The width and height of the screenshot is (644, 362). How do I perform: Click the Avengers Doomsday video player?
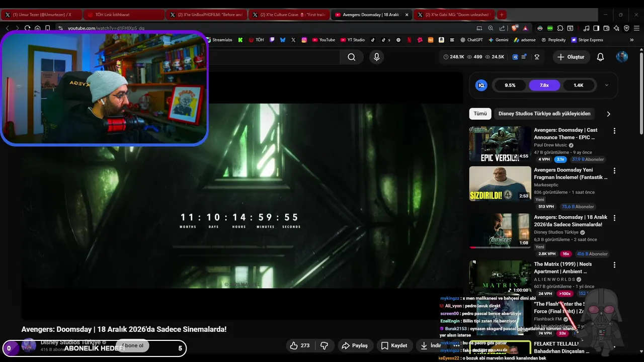pyautogui.click(x=242, y=196)
